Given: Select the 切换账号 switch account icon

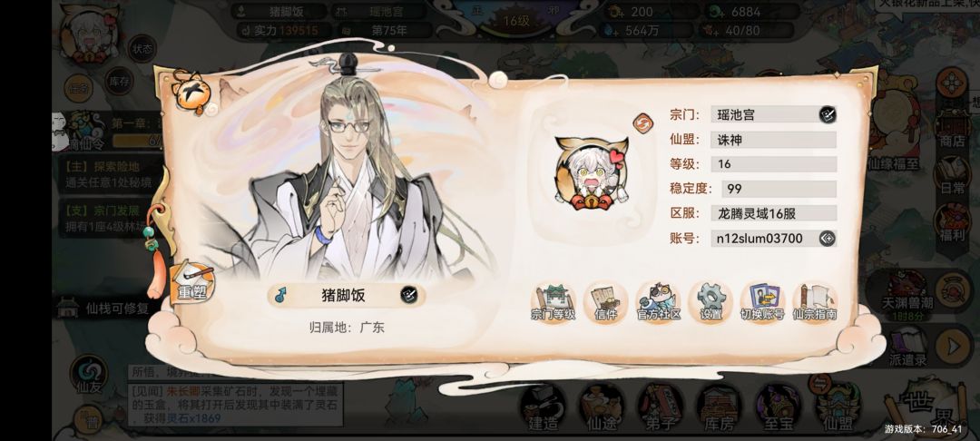Looking at the screenshot, I should click(762, 302).
